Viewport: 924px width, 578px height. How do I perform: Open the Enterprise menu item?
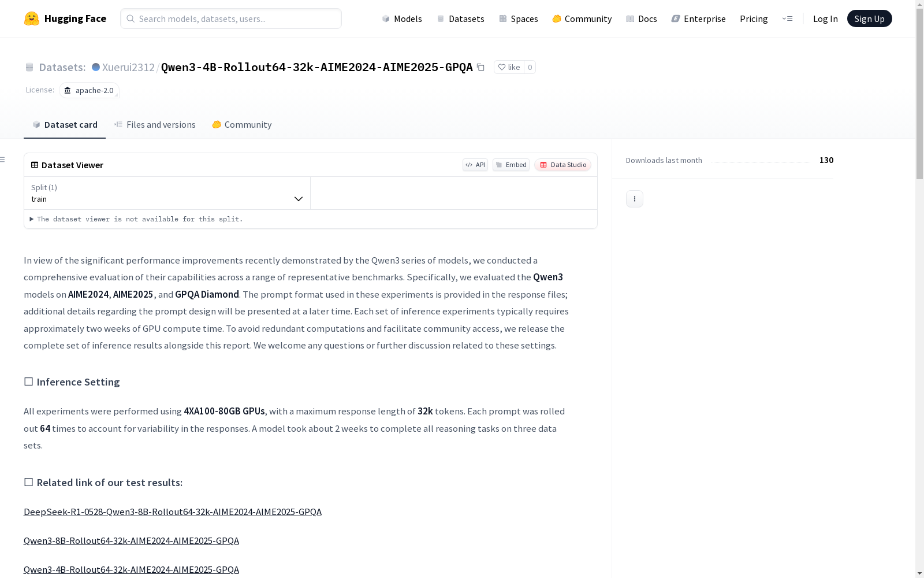coord(698,18)
